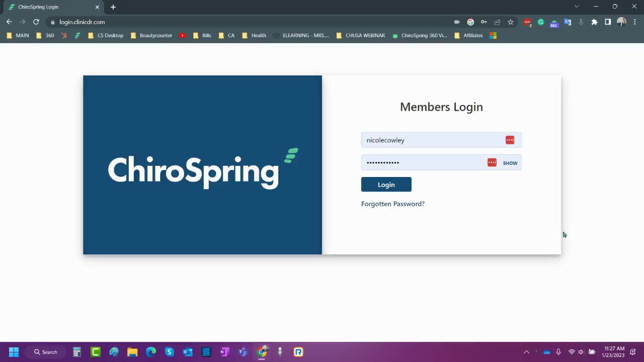644x362 pixels.
Task: Focus the username field containing nicolecowley
Action: coord(441,140)
